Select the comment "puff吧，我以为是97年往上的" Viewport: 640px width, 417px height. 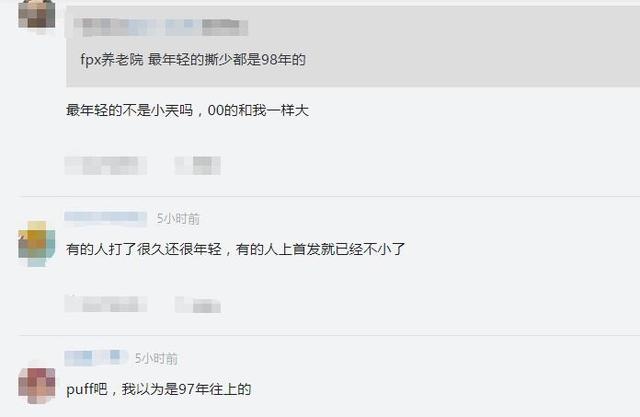158,389
